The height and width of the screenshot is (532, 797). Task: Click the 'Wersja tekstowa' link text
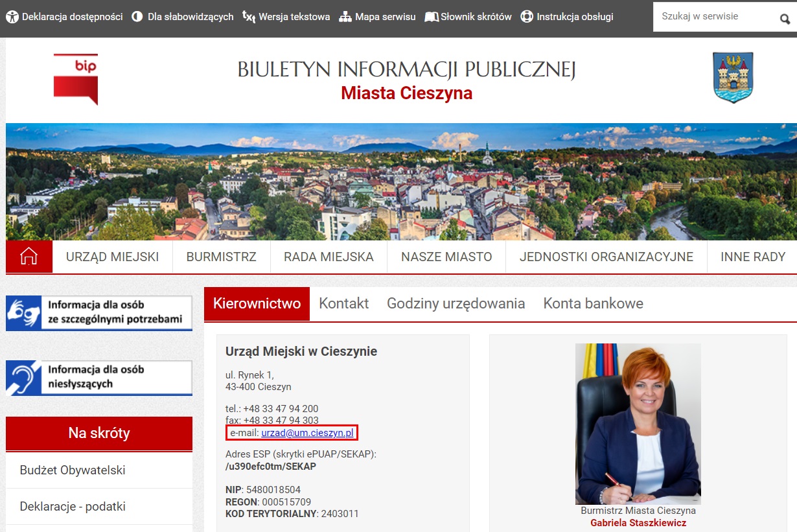point(294,17)
